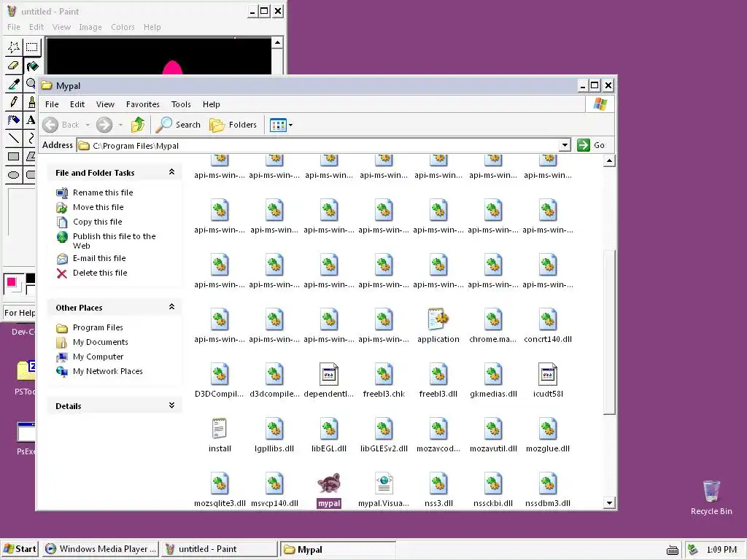Switch to Windows Media Player taskbar button
Screen dimensions: 747x560
[101, 549]
